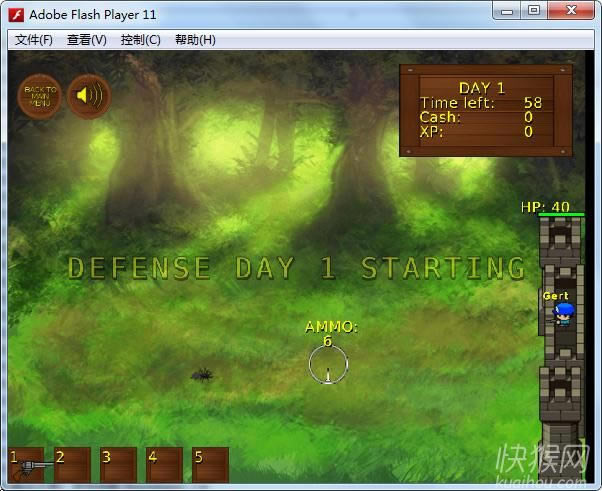Open the 查看(V) menu
This screenshot has height=491, width=602.
[86, 40]
